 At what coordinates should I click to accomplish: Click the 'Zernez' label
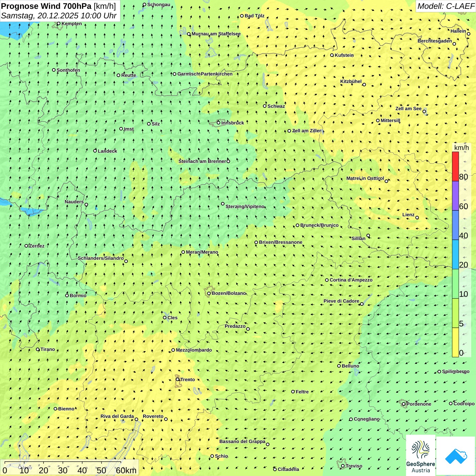tap(37, 246)
